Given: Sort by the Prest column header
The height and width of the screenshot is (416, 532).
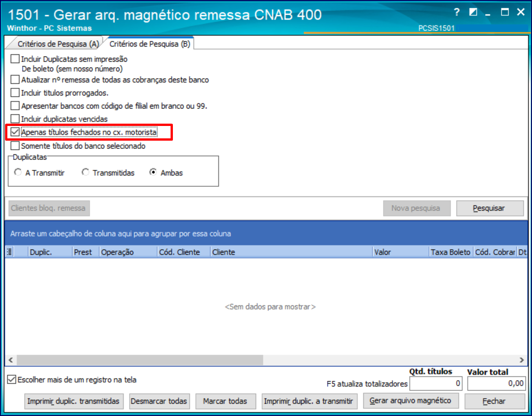Looking at the screenshot, I should [86, 252].
